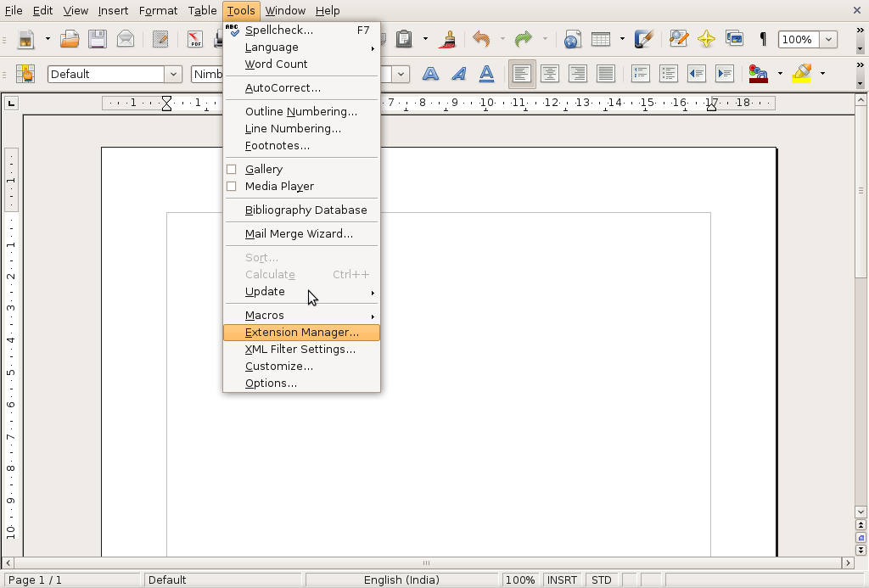Click the Redo arrow icon
Viewport: 869px width, 588px height.
coord(523,39)
